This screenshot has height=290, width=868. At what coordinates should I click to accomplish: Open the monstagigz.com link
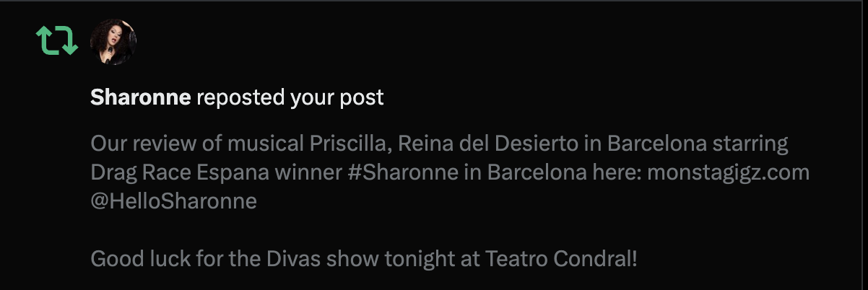pyautogui.click(x=727, y=173)
